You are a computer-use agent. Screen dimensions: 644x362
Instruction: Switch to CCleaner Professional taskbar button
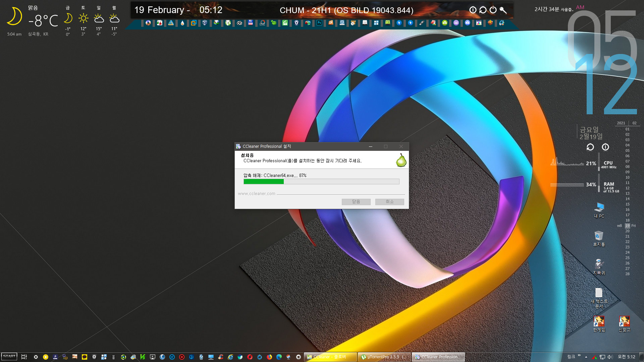[438, 357]
